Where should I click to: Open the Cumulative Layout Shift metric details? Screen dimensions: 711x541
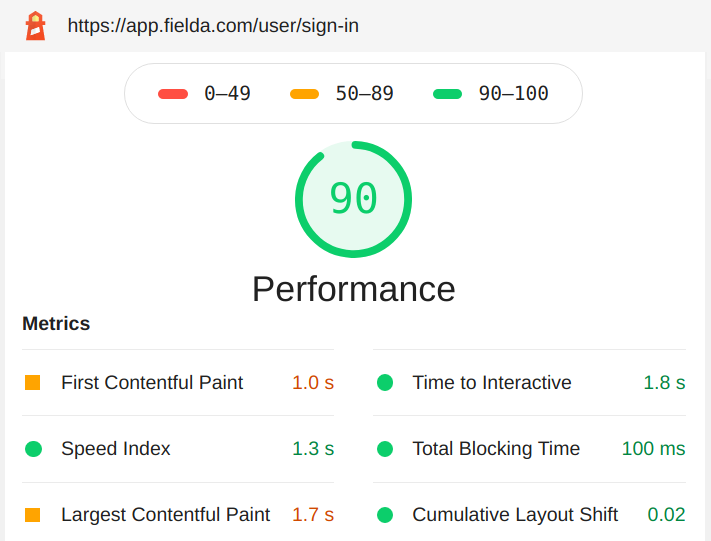click(x=529, y=515)
